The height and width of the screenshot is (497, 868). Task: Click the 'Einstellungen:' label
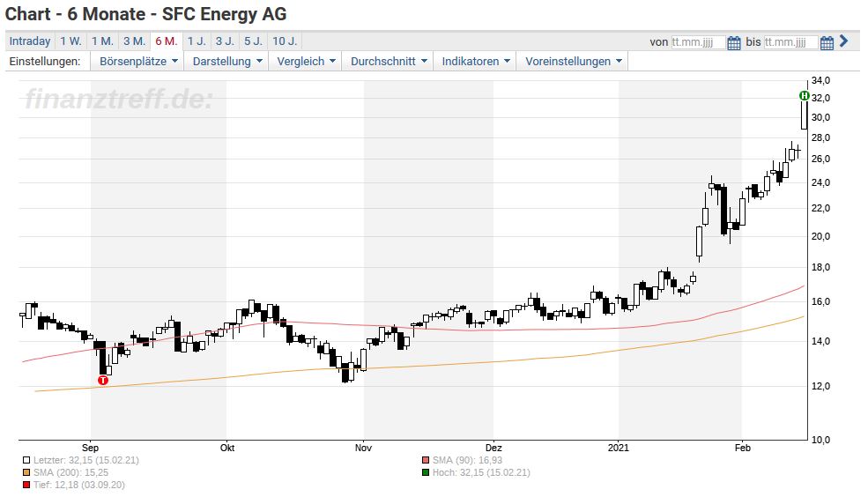(45, 62)
